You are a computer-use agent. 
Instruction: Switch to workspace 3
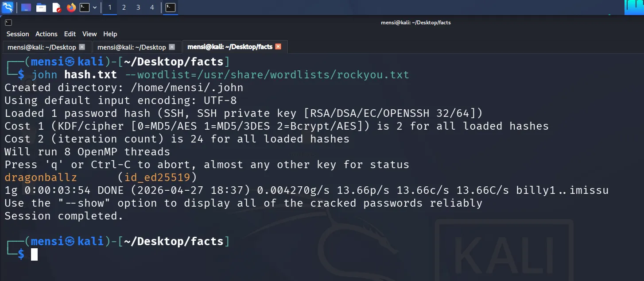pos(138,8)
